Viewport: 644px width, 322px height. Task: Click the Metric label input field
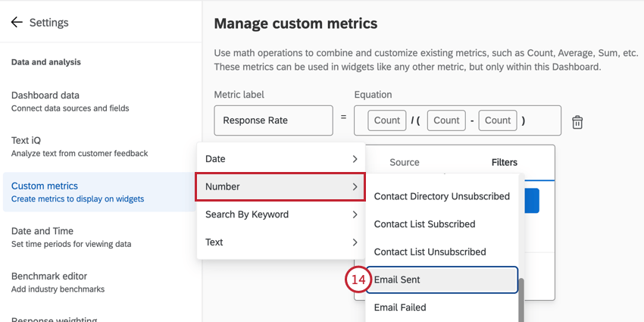pos(274,120)
